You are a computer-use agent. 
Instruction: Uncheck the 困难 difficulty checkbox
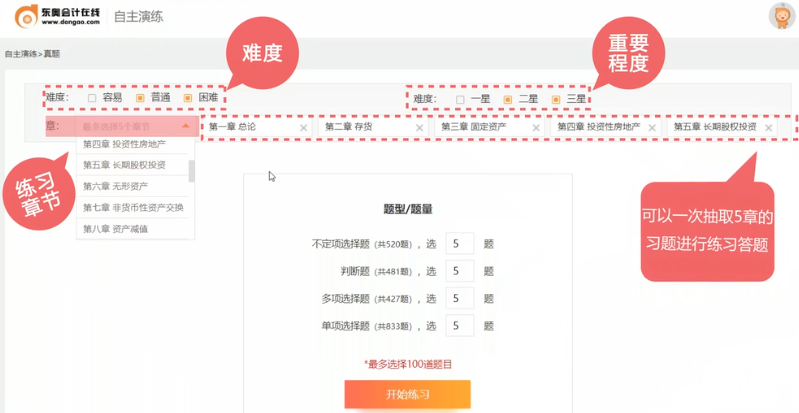(188, 98)
